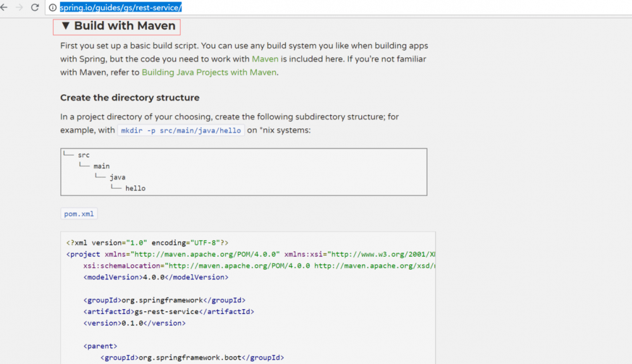Click the version 0.1.0 code line

point(134,323)
